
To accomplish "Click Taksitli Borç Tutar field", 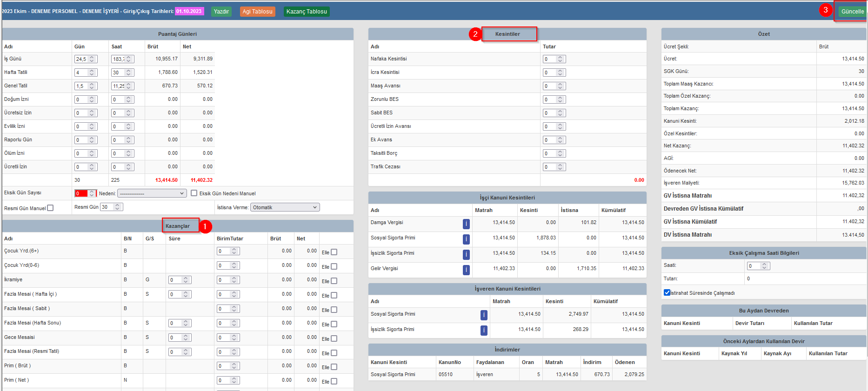I will (554, 153).
